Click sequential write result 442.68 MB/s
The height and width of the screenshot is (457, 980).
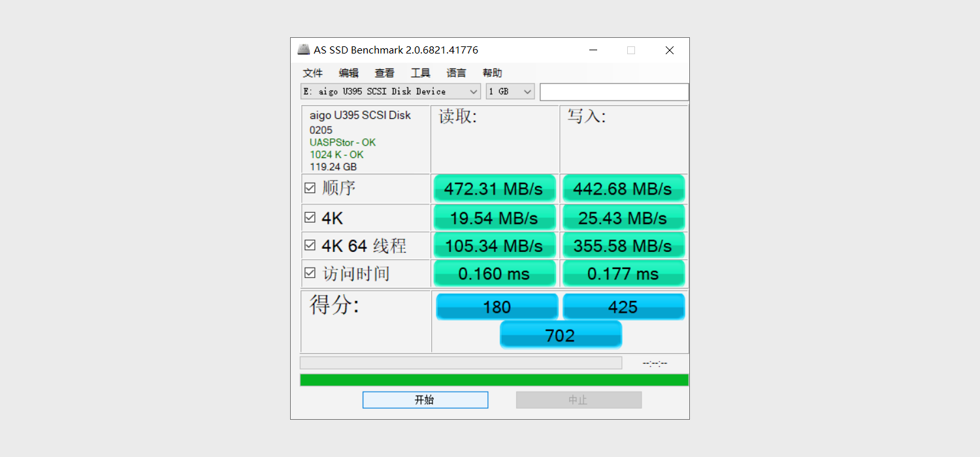pos(623,189)
